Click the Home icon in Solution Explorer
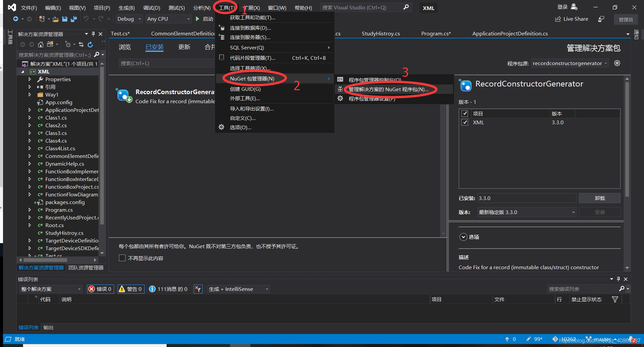This screenshot has height=347, width=644. coord(40,44)
